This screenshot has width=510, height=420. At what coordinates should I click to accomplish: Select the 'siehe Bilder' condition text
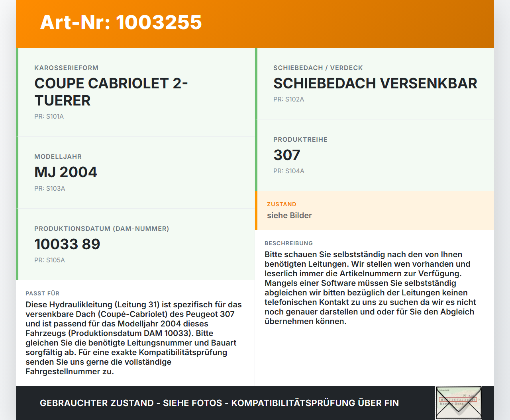[289, 215]
